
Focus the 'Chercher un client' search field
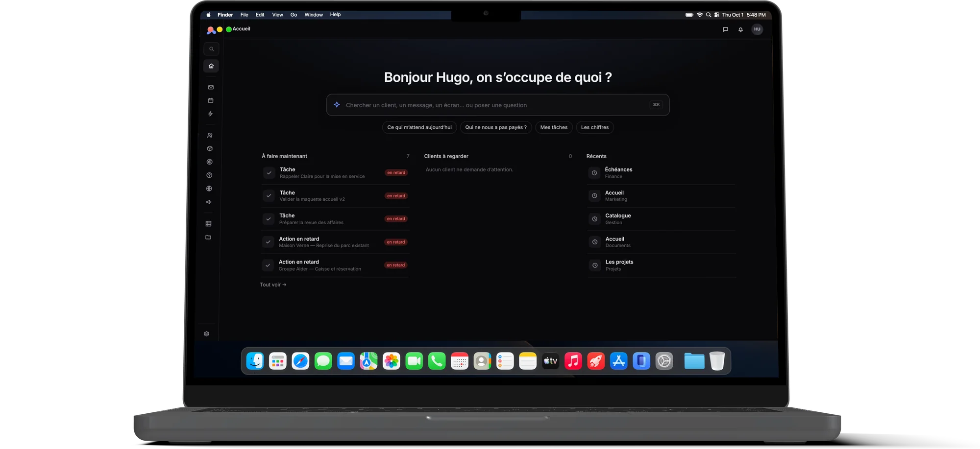[498, 105]
